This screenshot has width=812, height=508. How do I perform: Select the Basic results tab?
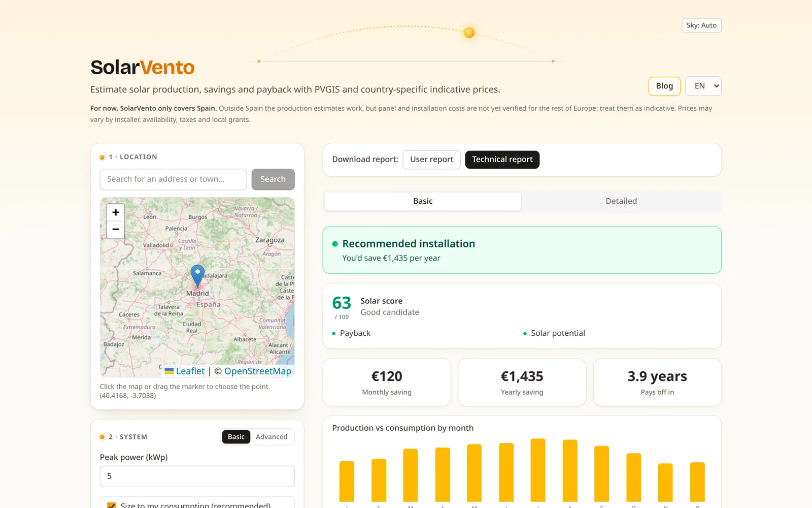423,201
